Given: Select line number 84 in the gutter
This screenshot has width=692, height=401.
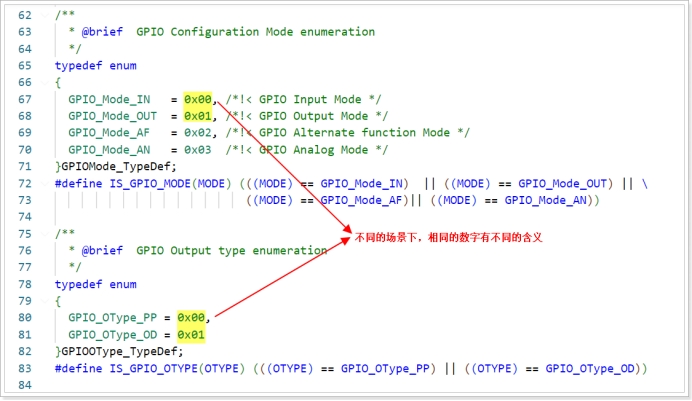Looking at the screenshot, I should click(25, 385).
